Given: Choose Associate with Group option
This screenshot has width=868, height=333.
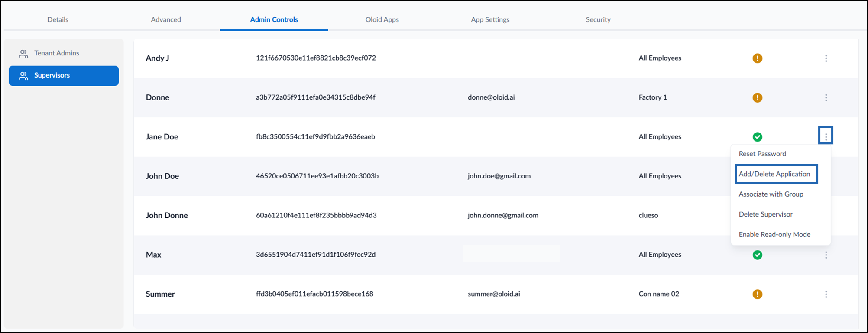Looking at the screenshot, I should [771, 194].
